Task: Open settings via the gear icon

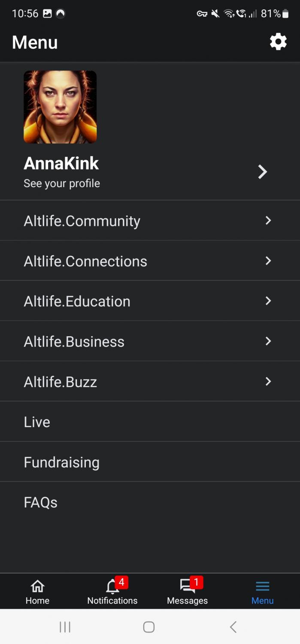Action: point(278,42)
